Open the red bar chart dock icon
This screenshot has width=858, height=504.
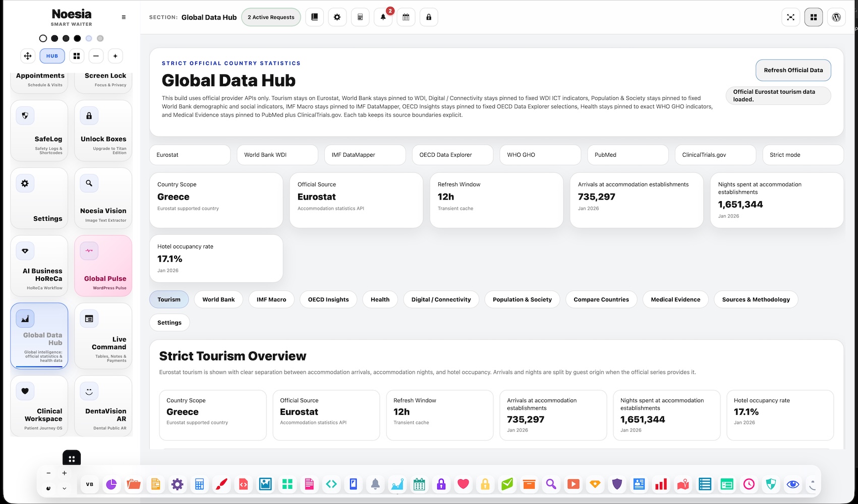[661, 484]
